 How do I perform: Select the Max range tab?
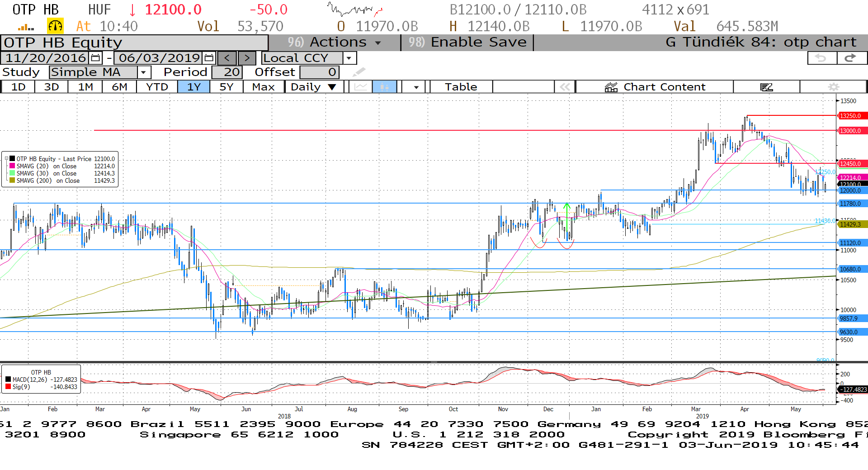coord(264,87)
